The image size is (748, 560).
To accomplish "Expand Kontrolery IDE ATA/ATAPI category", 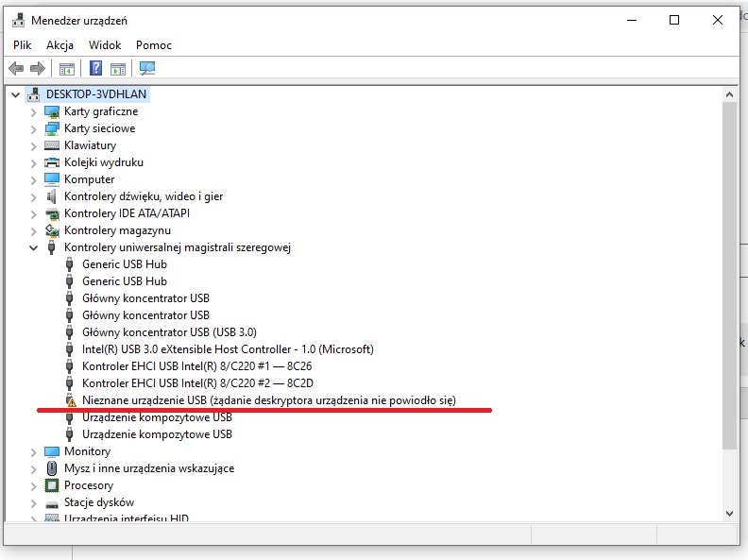I will pyautogui.click(x=33, y=214).
